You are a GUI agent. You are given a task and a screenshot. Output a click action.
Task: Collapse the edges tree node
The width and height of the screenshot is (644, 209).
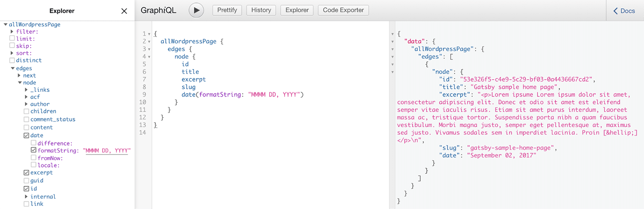coord(12,68)
